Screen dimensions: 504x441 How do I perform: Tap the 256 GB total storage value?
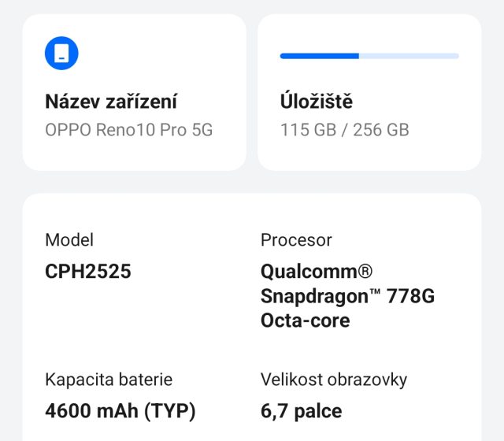point(381,130)
